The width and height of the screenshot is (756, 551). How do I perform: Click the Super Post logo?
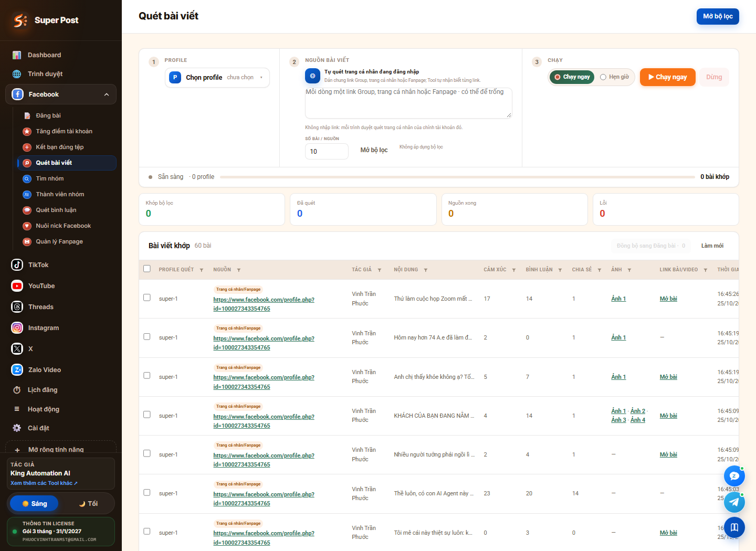[20, 20]
